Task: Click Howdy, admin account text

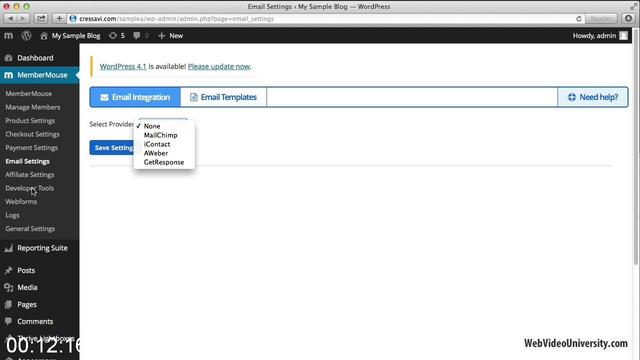Action: [x=594, y=36]
